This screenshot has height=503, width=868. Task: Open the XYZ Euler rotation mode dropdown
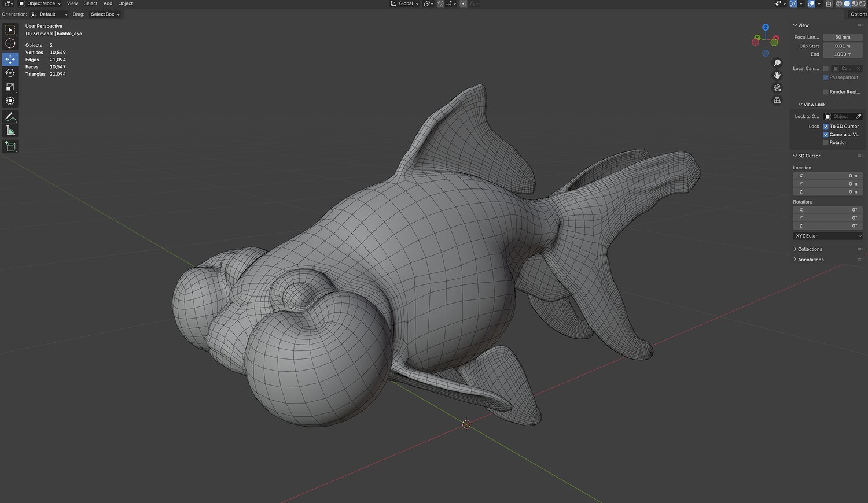[x=828, y=236]
